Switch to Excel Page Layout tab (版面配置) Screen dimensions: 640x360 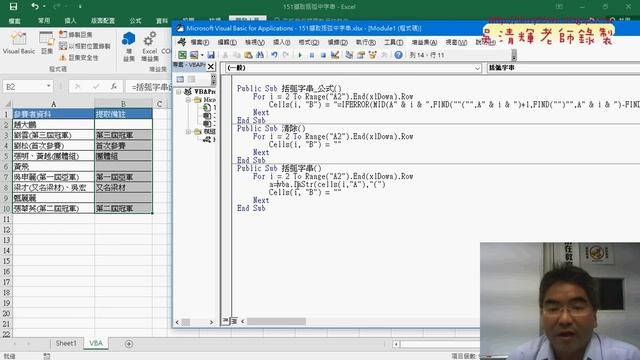tap(102, 20)
